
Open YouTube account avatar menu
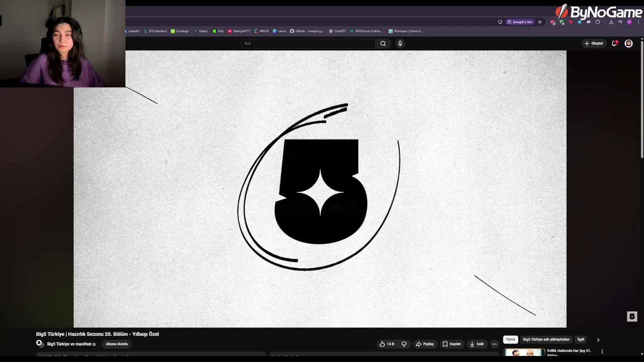(628, 43)
